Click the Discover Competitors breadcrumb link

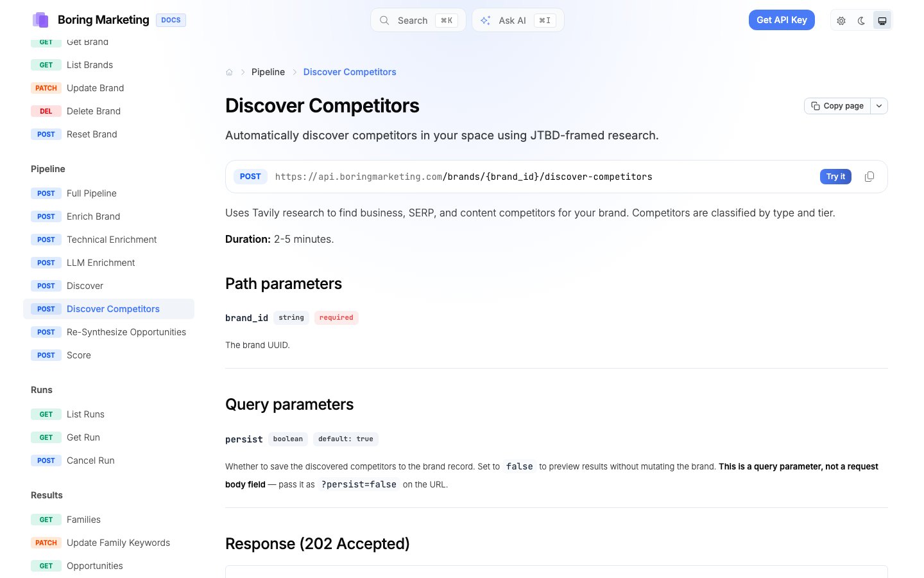tap(350, 72)
